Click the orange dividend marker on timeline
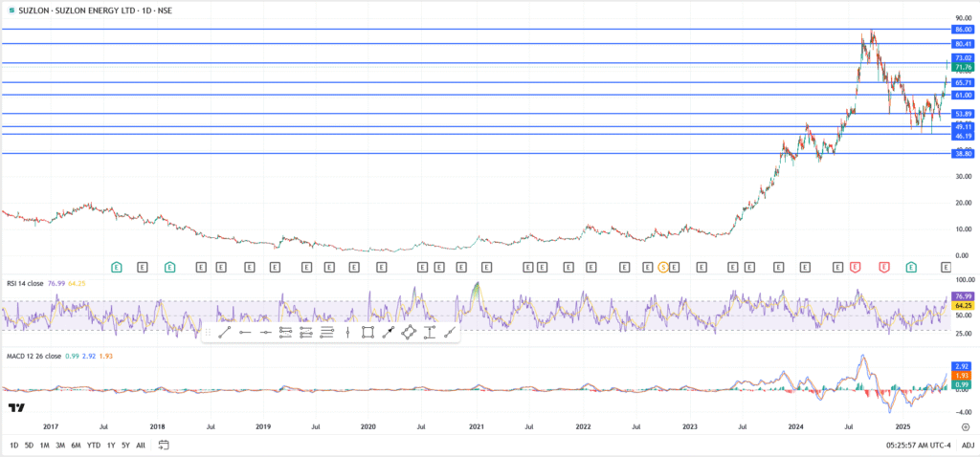This screenshot has width=980, height=457. click(x=662, y=267)
